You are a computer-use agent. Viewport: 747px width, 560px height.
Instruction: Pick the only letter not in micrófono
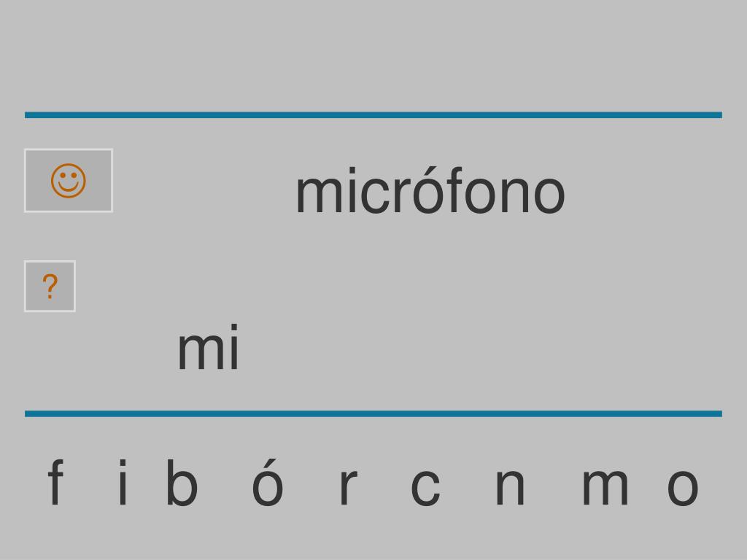pyautogui.click(x=182, y=482)
